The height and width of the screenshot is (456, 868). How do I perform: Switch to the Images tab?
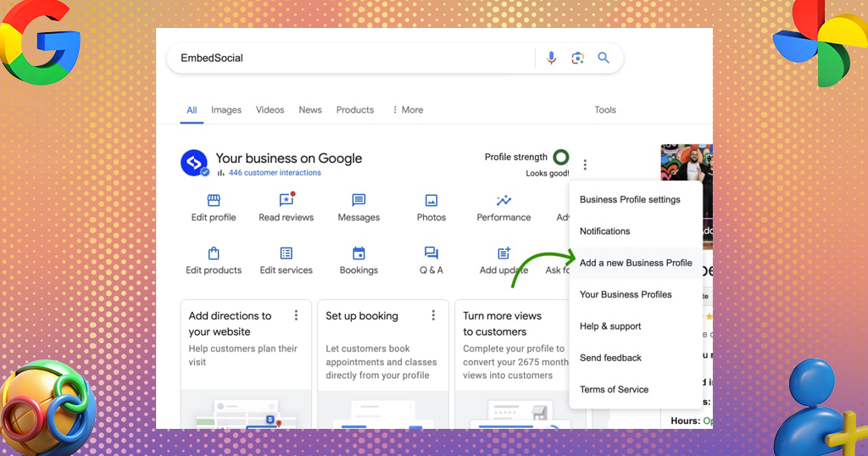click(225, 109)
